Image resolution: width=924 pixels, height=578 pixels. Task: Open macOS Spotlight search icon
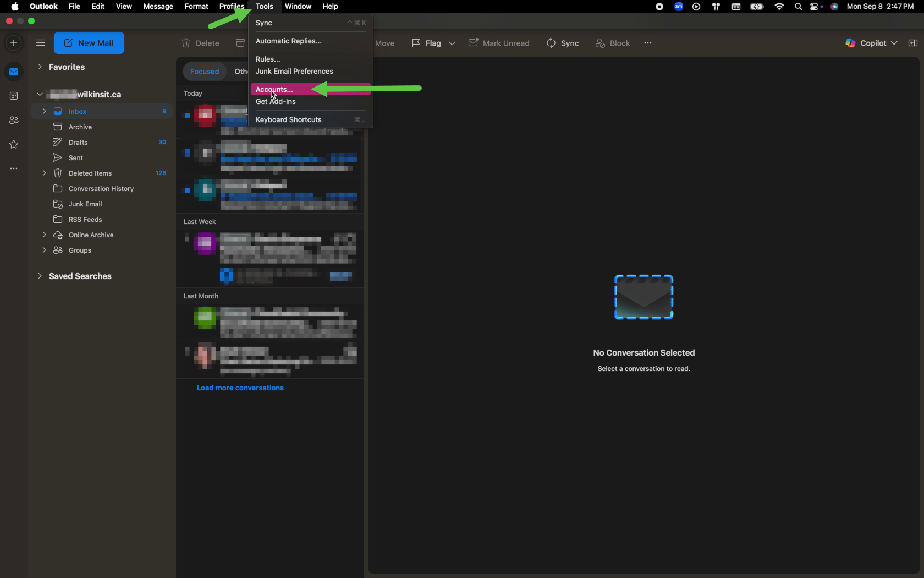point(798,7)
